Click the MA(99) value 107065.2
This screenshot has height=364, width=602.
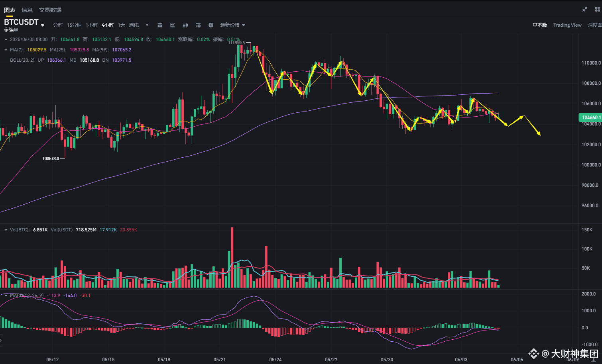pyautogui.click(x=122, y=50)
